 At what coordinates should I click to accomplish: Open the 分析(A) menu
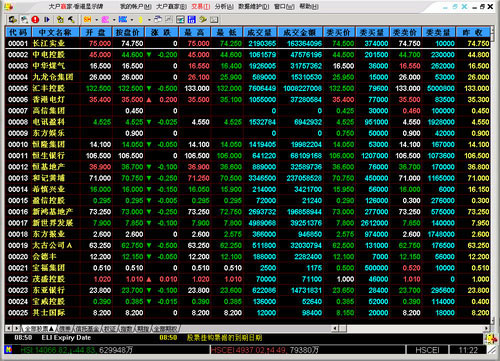[224, 6]
